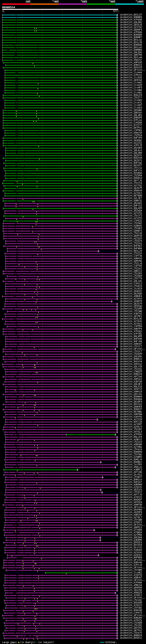
Task: Open UniRef100_B9GLP4 entry
Action: [x=131, y=95]
